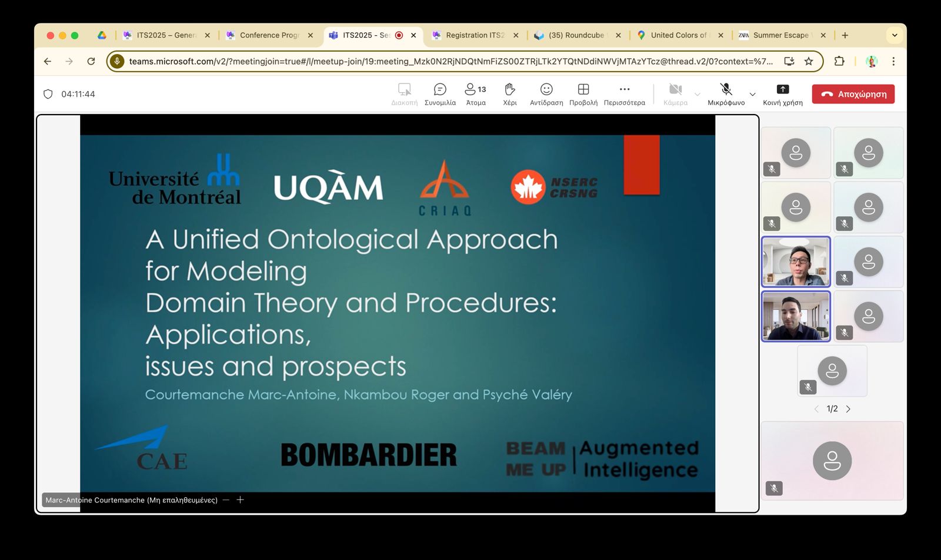Click the meeting shield security icon
The image size is (941, 560).
[x=48, y=94]
